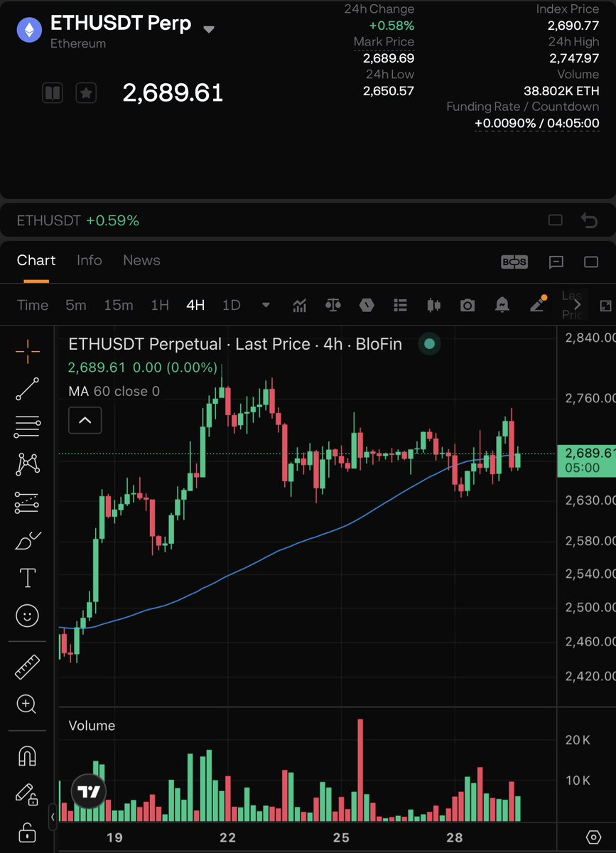Click the Volume value 38.802K ETH
This screenshot has height=853, width=616.
point(561,90)
